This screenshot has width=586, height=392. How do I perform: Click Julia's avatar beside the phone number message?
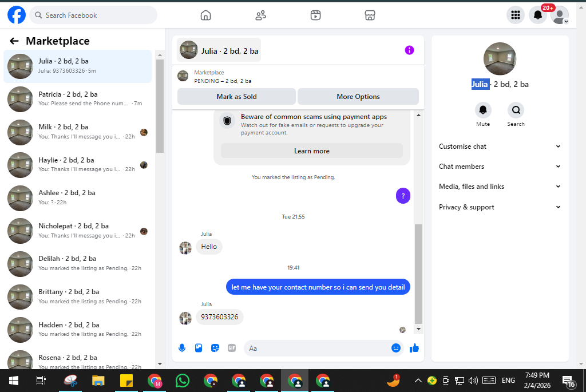tap(185, 318)
